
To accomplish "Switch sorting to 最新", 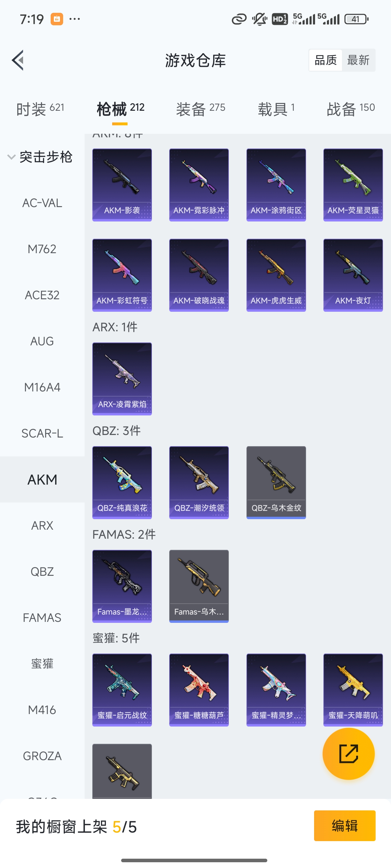I will 358,60.
